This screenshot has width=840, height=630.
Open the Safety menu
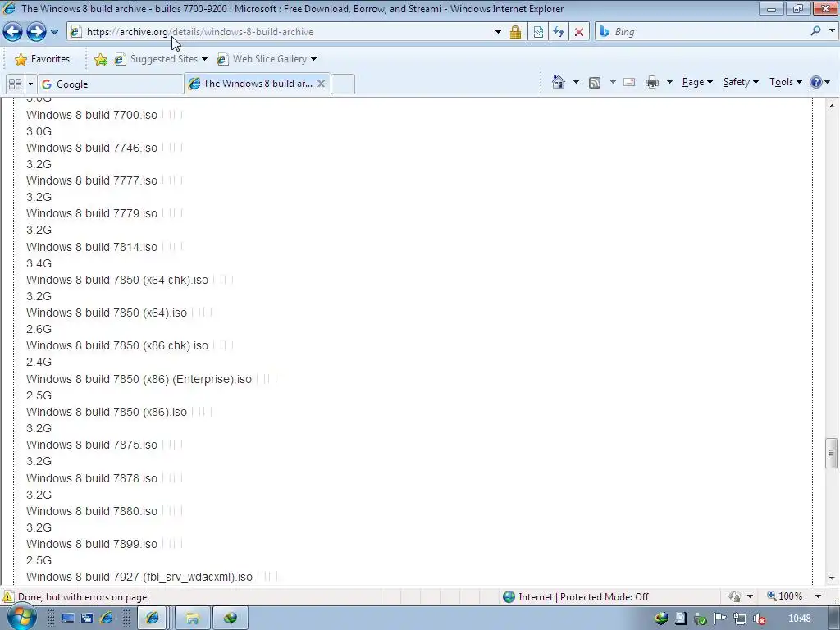pyautogui.click(x=741, y=82)
